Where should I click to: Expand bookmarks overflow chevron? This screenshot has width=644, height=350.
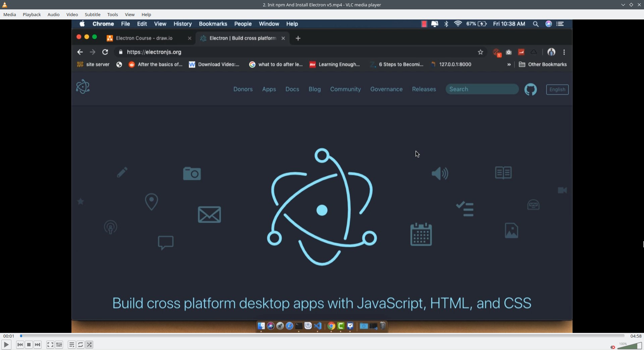(x=509, y=64)
